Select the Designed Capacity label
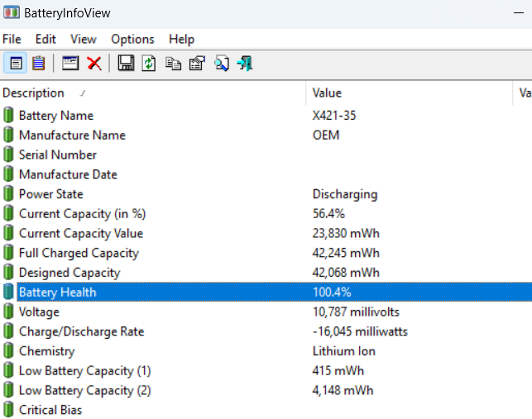 (x=69, y=274)
